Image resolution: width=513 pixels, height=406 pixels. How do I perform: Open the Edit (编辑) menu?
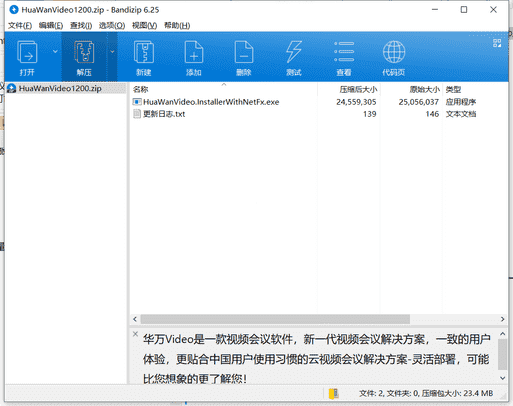pos(51,25)
